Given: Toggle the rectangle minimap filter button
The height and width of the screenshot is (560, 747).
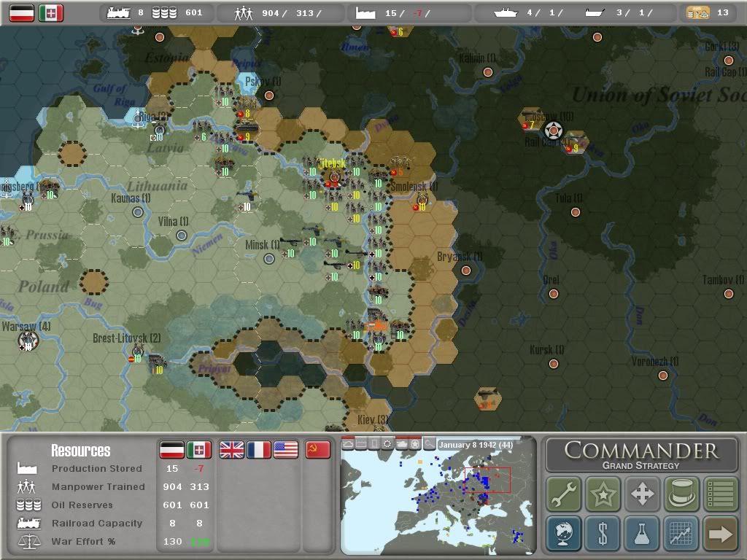Looking at the screenshot, I should tap(374, 443).
